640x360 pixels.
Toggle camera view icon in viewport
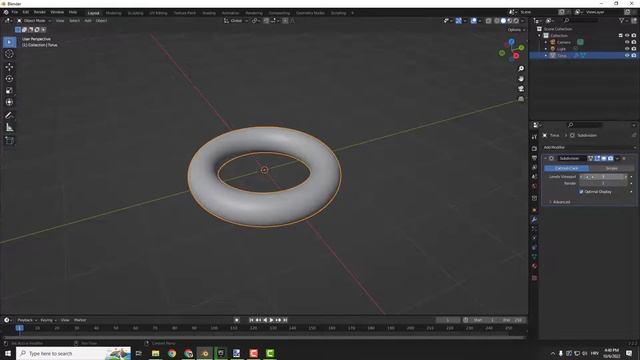(521, 89)
